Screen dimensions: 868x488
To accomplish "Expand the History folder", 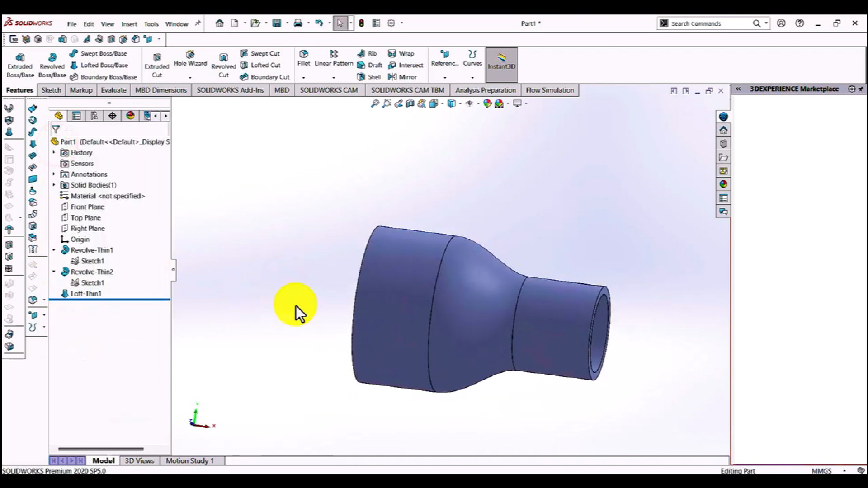I will tap(54, 152).
